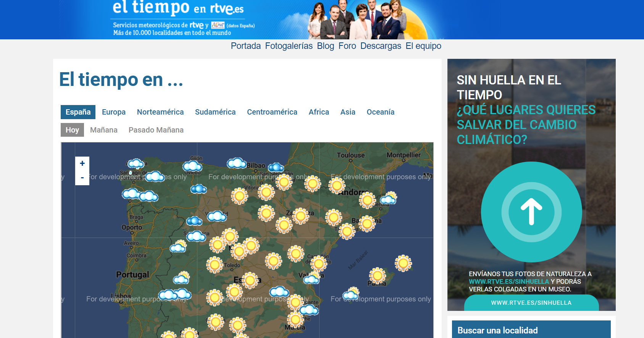
Task: Click the partly cloudy icon over Ibiza
Action: [351, 294]
